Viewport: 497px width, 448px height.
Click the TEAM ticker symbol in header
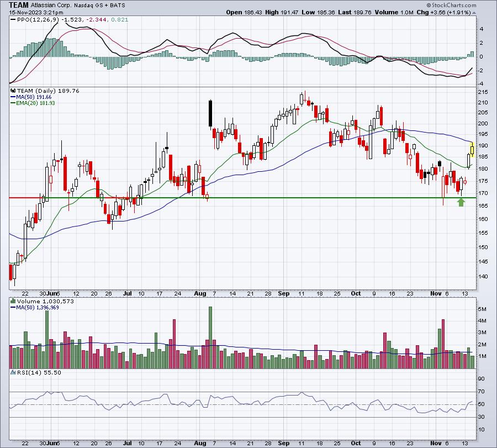[19, 5]
